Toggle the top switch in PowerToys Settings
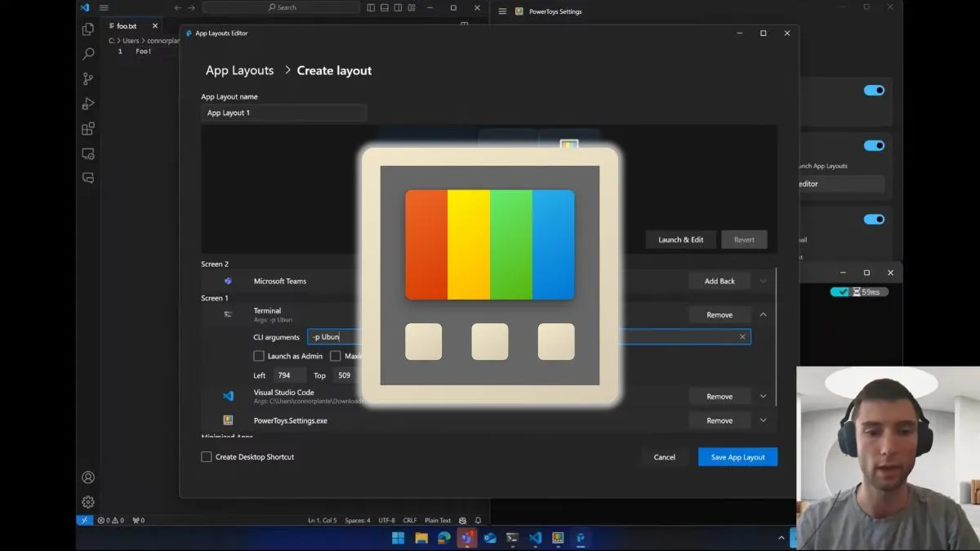The height and width of the screenshot is (551, 980). click(x=874, y=91)
